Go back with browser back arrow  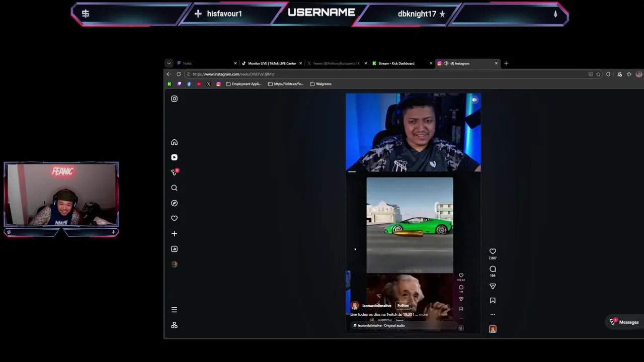tap(169, 74)
